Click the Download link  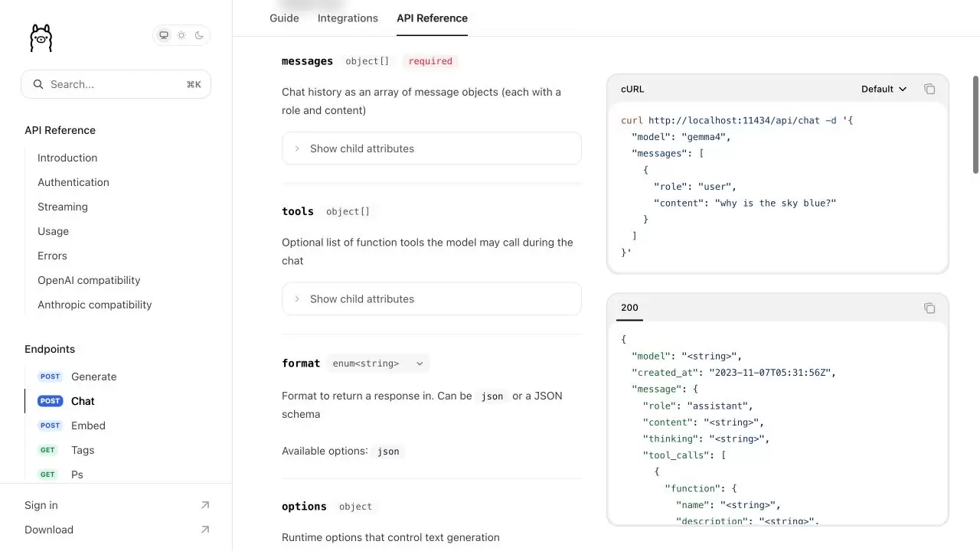(49, 530)
